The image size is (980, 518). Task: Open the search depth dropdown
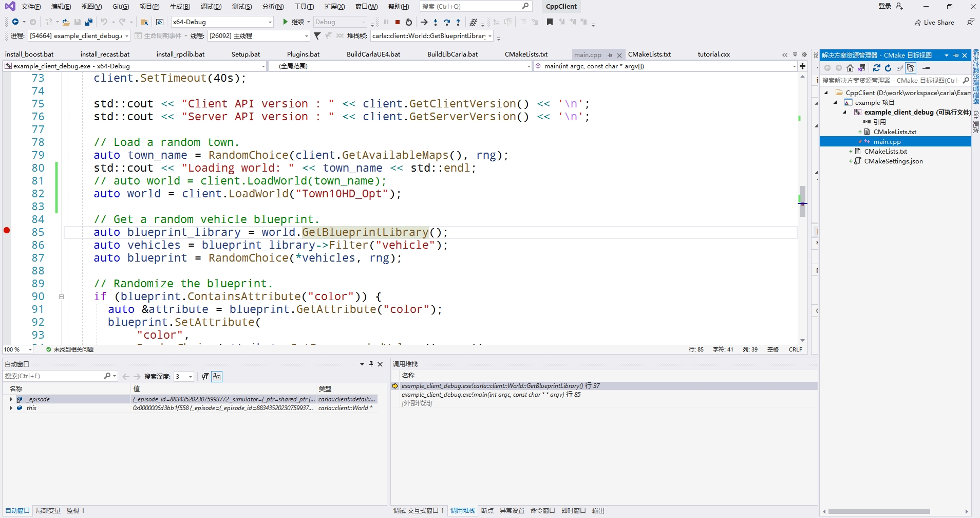(191, 377)
